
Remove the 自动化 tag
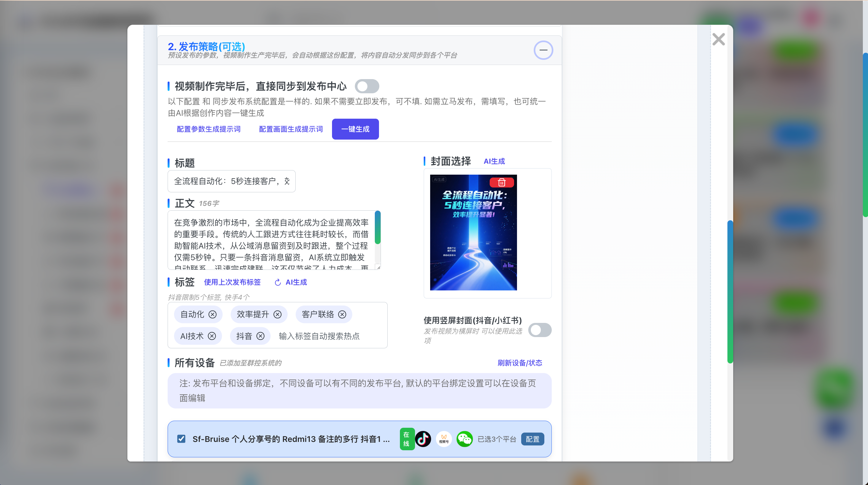pyautogui.click(x=212, y=314)
